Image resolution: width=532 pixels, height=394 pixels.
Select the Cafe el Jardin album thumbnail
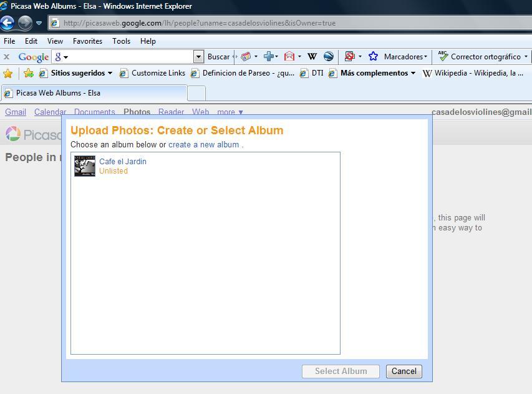[x=84, y=166]
